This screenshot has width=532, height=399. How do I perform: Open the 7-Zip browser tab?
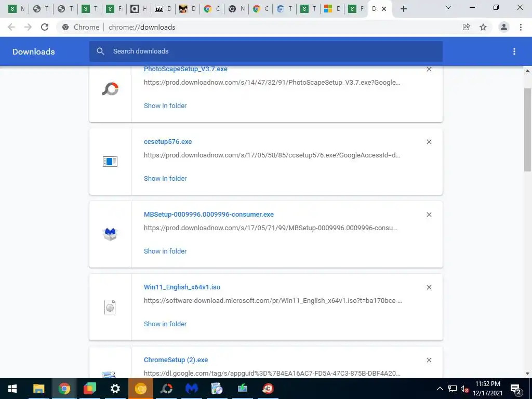click(163, 9)
